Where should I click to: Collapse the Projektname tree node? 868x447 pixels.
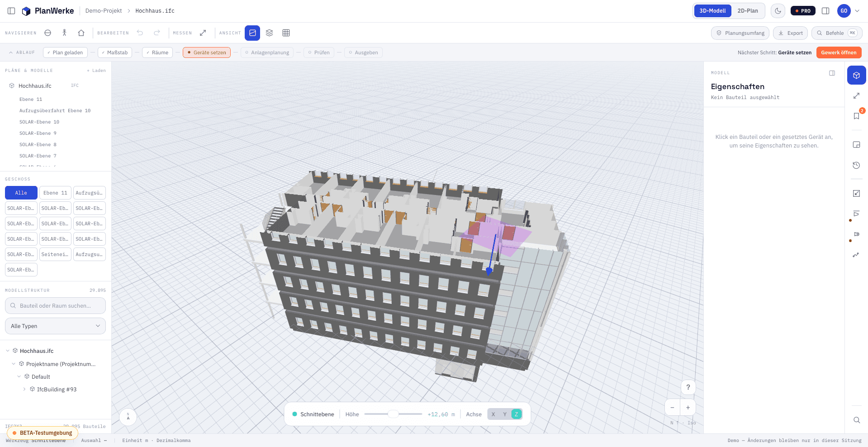click(14, 364)
